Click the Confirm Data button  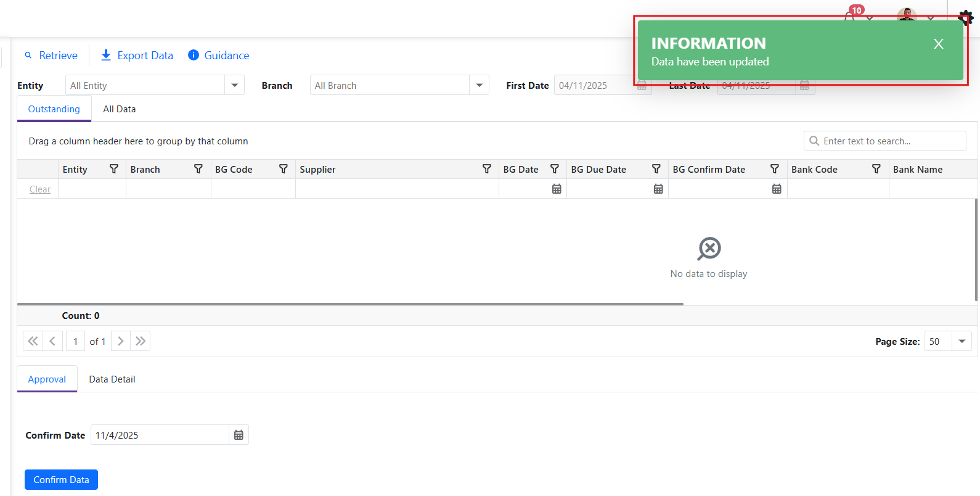[x=61, y=479]
